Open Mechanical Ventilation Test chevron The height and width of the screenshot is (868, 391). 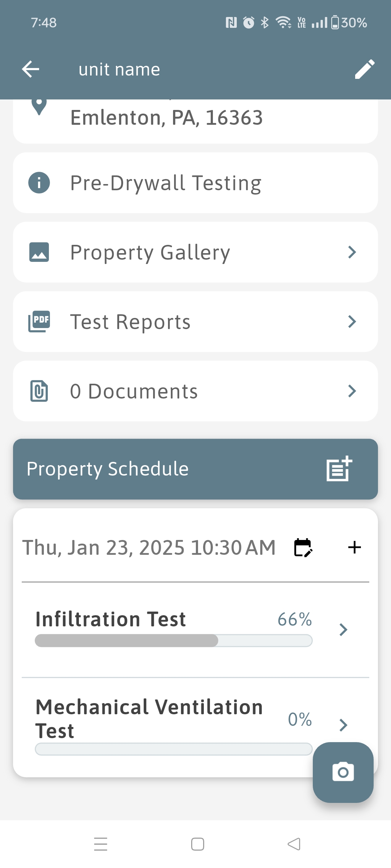343,725
